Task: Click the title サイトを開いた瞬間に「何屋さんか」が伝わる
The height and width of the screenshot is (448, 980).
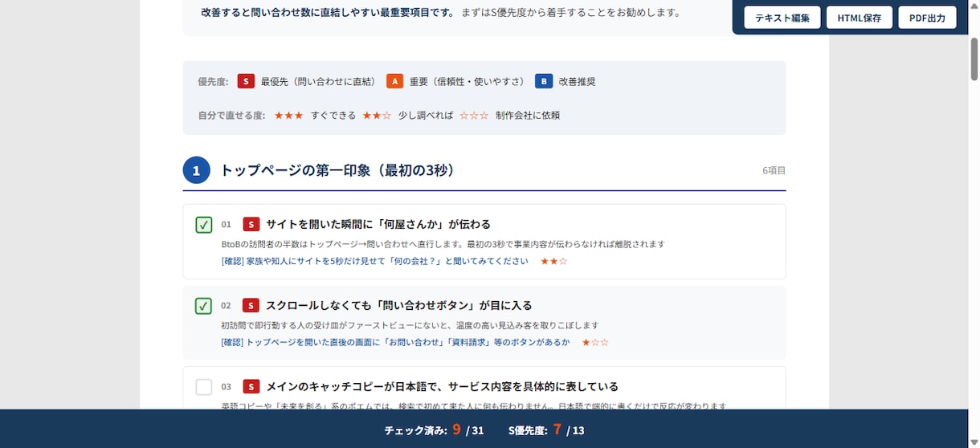Action: coord(378,224)
